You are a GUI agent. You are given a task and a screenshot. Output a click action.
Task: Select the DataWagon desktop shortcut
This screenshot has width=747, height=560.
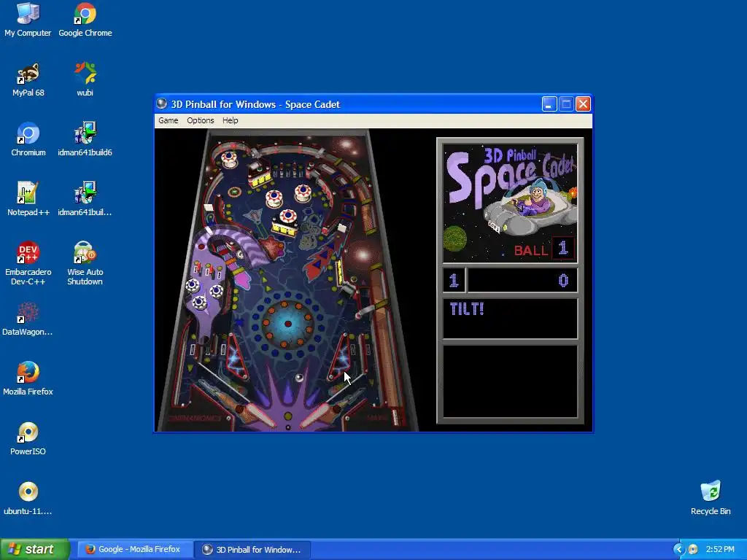(28, 319)
